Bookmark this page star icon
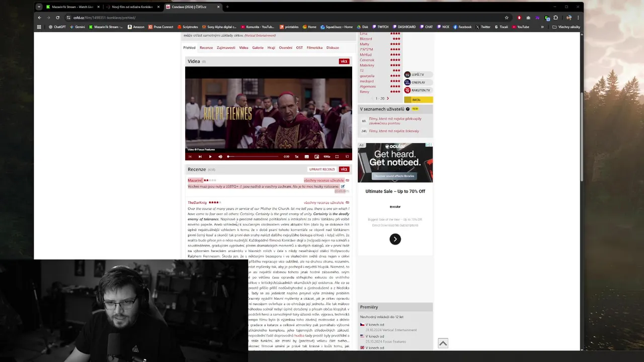Screen dimensions: 644x362 pos(507,18)
